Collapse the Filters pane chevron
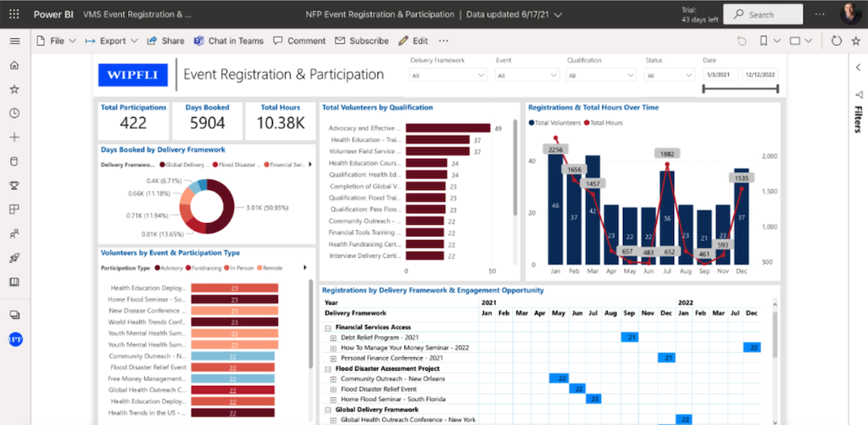The width and height of the screenshot is (868, 425). tap(859, 68)
